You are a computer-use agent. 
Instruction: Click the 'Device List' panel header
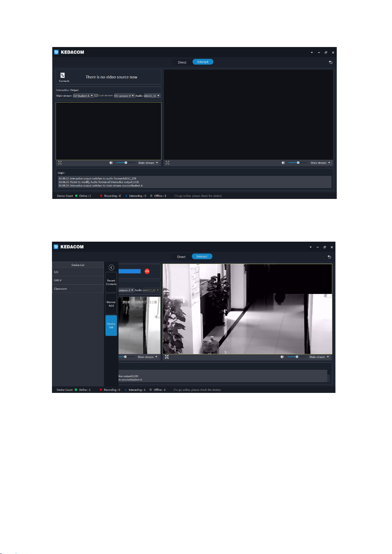point(78,265)
